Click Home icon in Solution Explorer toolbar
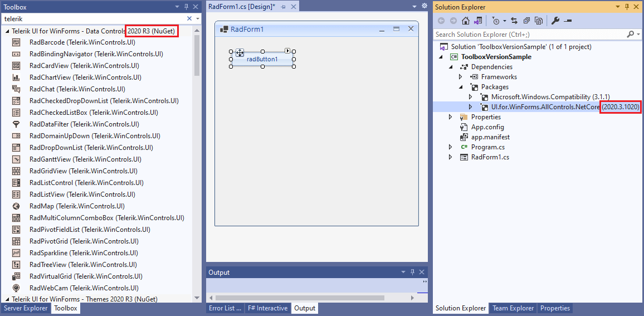Image resolution: width=644 pixels, height=316 pixels. click(x=465, y=21)
